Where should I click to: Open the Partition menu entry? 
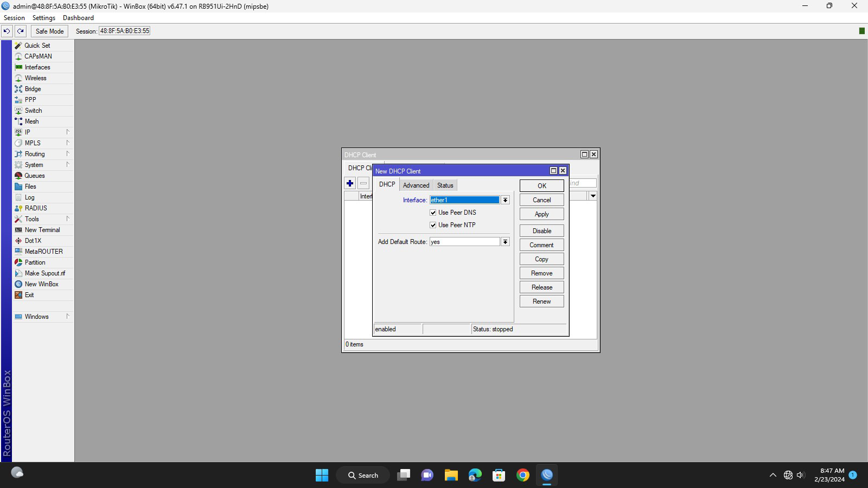pyautogui.click(x=43, y=262)
